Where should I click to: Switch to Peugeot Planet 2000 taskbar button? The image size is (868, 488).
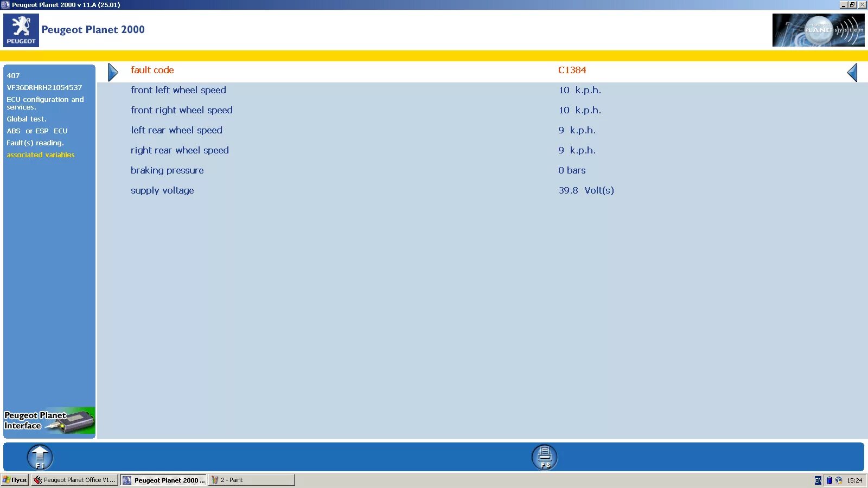point(163,480)
